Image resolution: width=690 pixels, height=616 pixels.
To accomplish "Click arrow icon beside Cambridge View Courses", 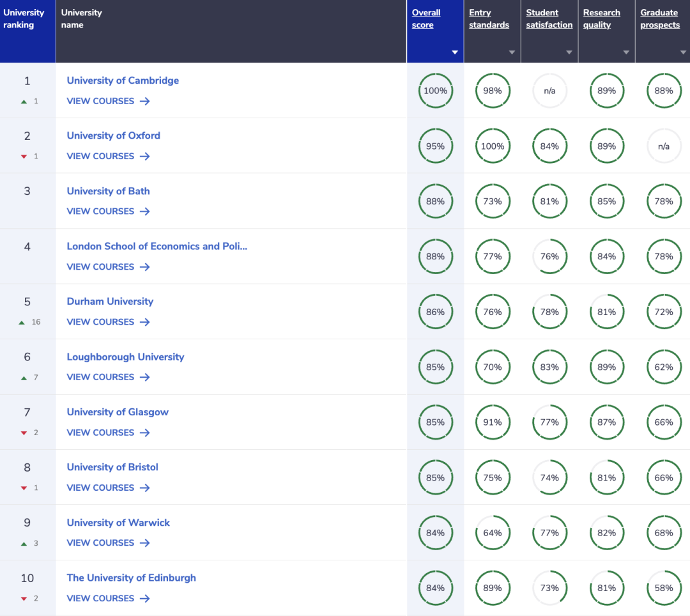I will click(144, 101).
